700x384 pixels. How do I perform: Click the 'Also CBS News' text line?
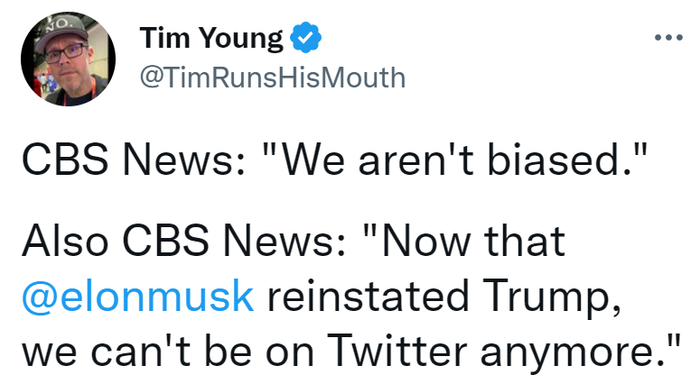293,241
